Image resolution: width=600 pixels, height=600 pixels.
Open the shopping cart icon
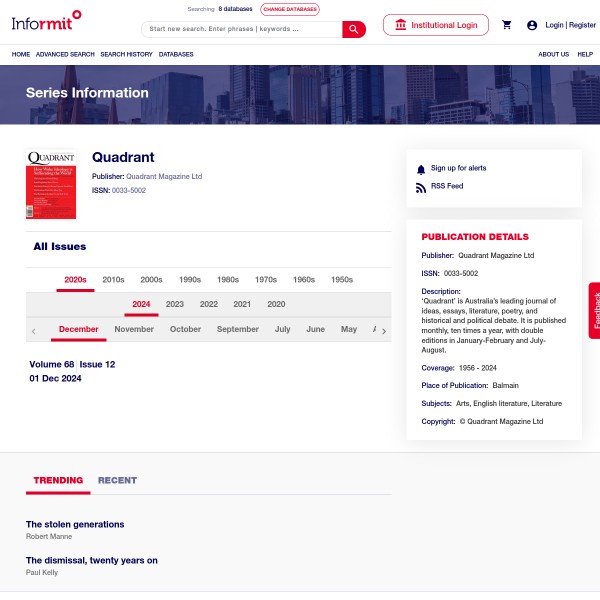[507, 25]
